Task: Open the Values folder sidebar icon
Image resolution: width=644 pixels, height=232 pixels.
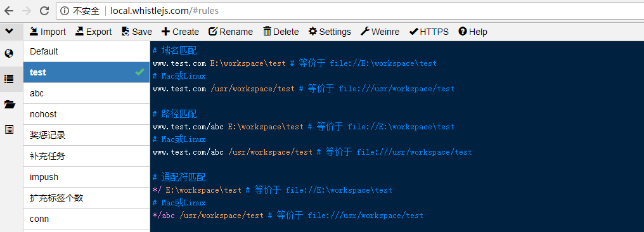Action: pyautogui.click(x=9, y=105)
